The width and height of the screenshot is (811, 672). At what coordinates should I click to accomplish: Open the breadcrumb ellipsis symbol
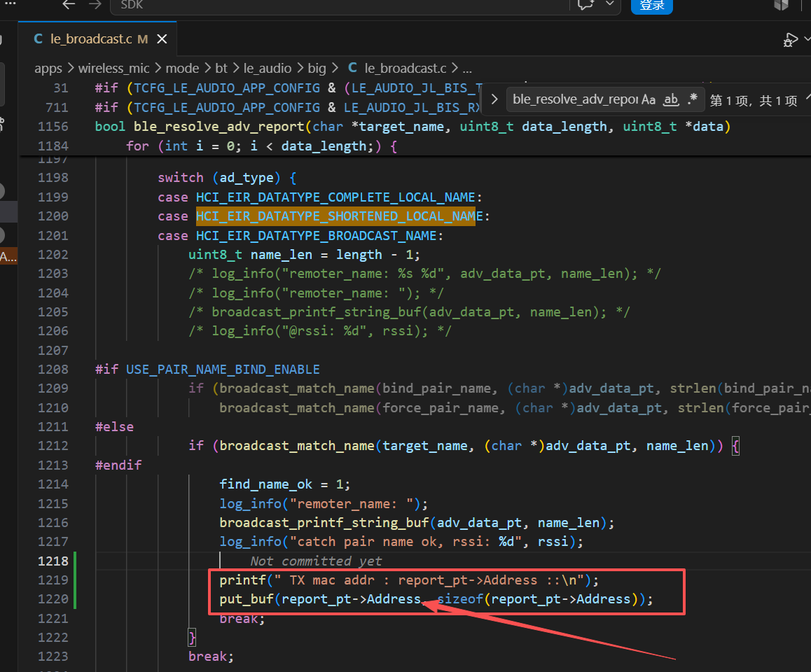click(467, 69)
